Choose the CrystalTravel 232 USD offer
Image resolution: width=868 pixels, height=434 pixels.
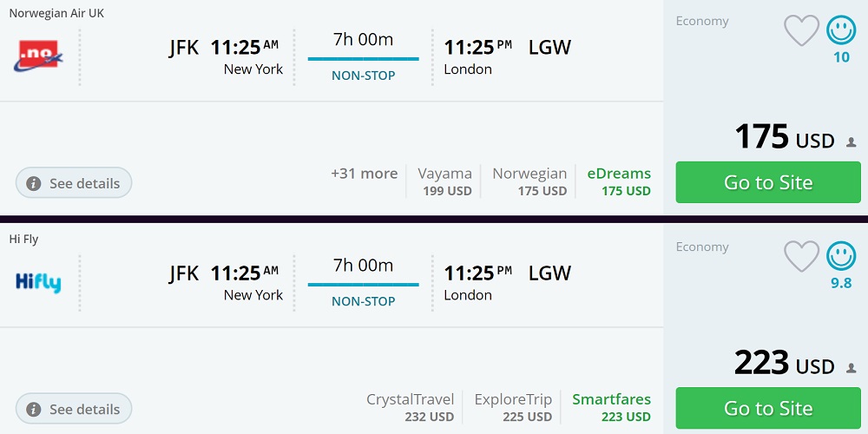[411, 407]
